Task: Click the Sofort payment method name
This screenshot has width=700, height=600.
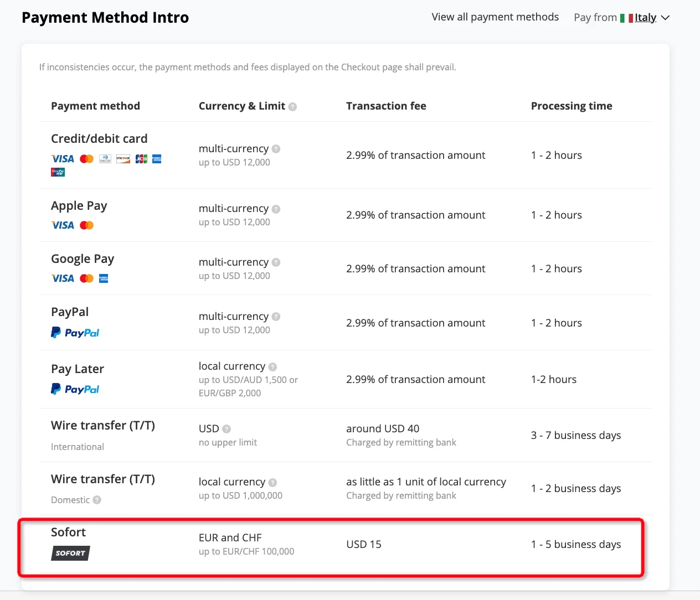Action: [69, 532]
